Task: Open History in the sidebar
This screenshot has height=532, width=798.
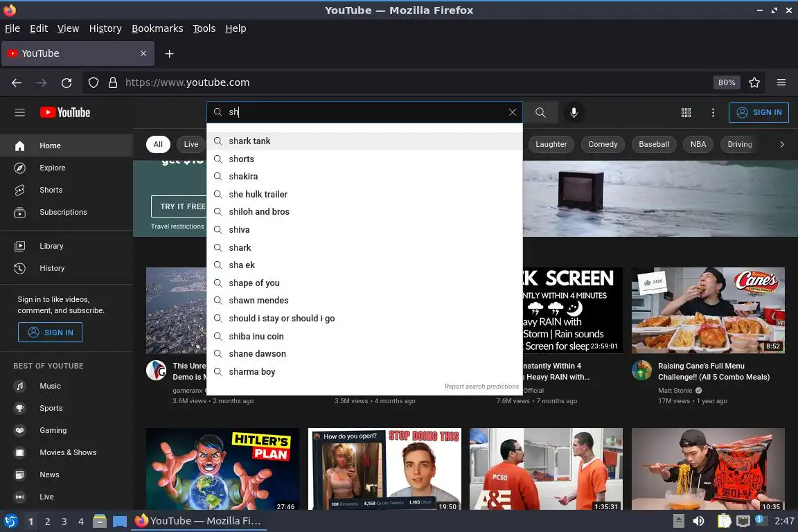Action: [66, 268]
